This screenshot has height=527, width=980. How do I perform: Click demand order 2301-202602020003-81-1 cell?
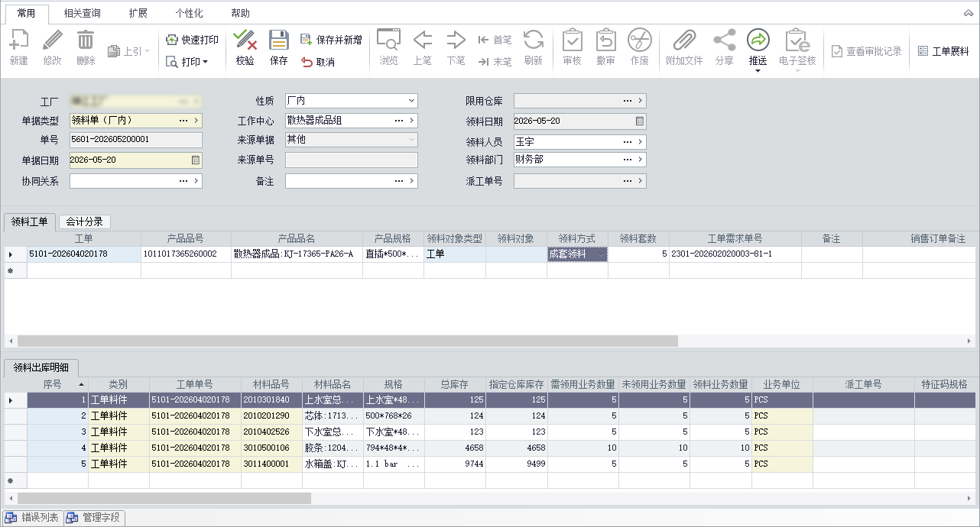click(x=735, y=254)
